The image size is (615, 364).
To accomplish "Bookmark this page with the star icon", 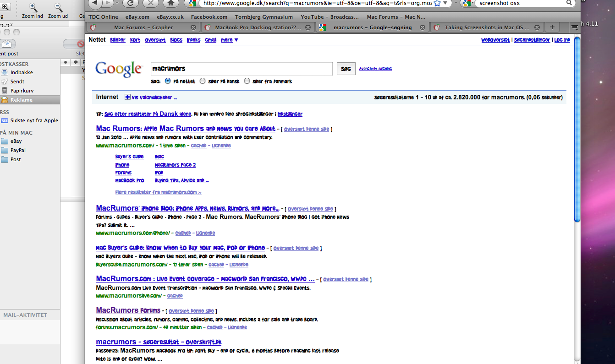I will tap(437, 3).
